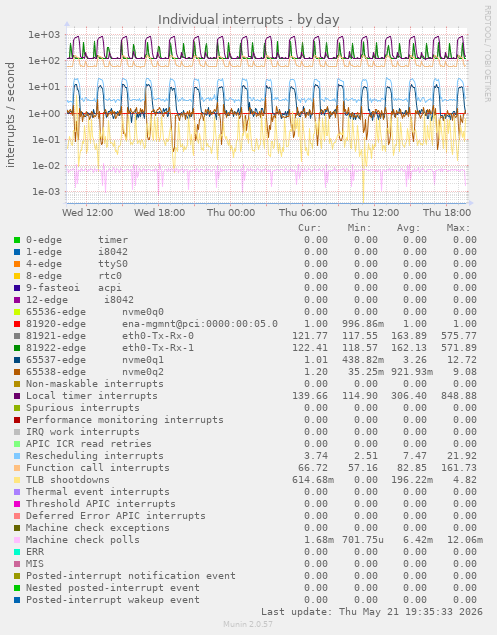Click the Avg: column header
The width and height of the screenshot is (497, 635).
pyautogui.click(x=408, y=228)
